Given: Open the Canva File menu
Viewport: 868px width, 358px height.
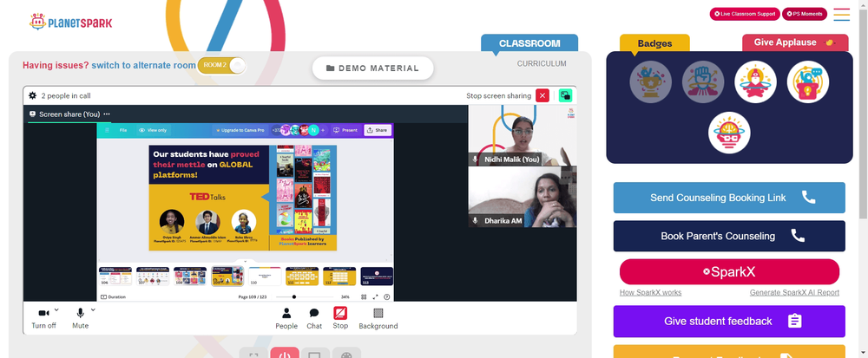Looking at the screenshot, I should (123, 130).
